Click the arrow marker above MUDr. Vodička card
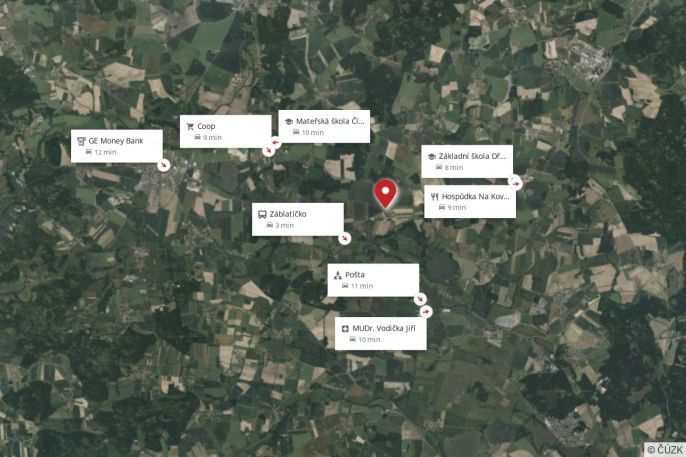686x457 pixels. point(426,311)
